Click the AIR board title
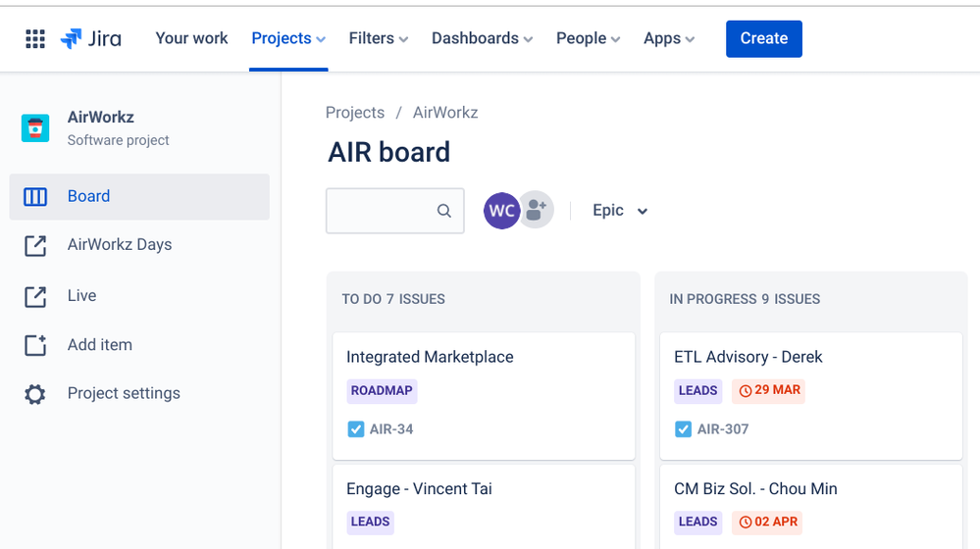This screenshot has width=980, height=549. pos(388,152)
